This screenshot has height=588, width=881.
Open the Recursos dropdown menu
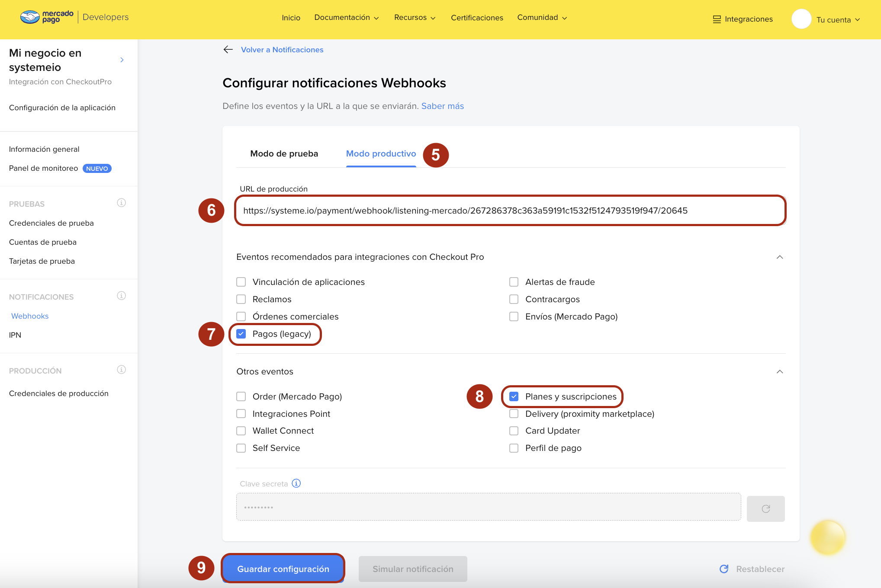pyautogui.click(x=415, y=18)
